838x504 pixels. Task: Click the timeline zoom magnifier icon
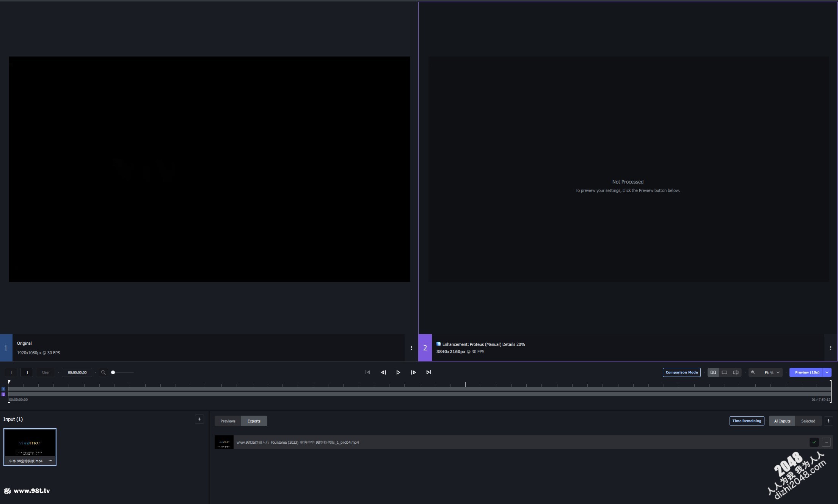pos(103,372)
